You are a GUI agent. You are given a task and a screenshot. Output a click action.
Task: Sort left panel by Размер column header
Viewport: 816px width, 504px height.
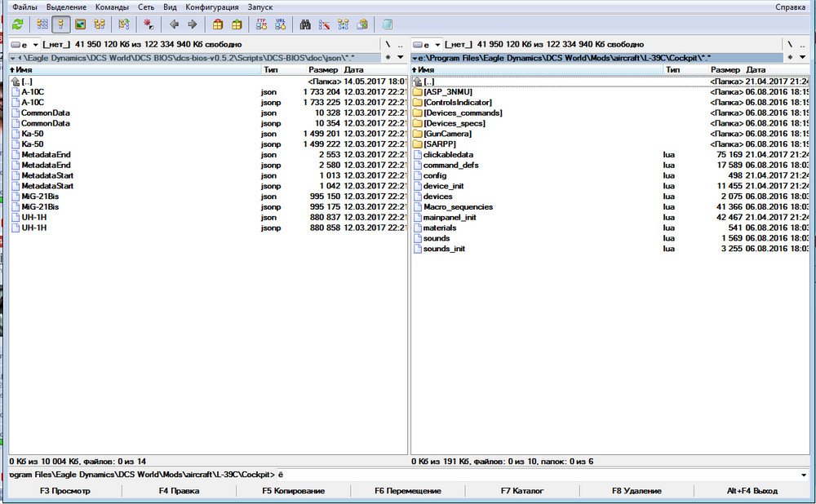(x=322, y=69)
